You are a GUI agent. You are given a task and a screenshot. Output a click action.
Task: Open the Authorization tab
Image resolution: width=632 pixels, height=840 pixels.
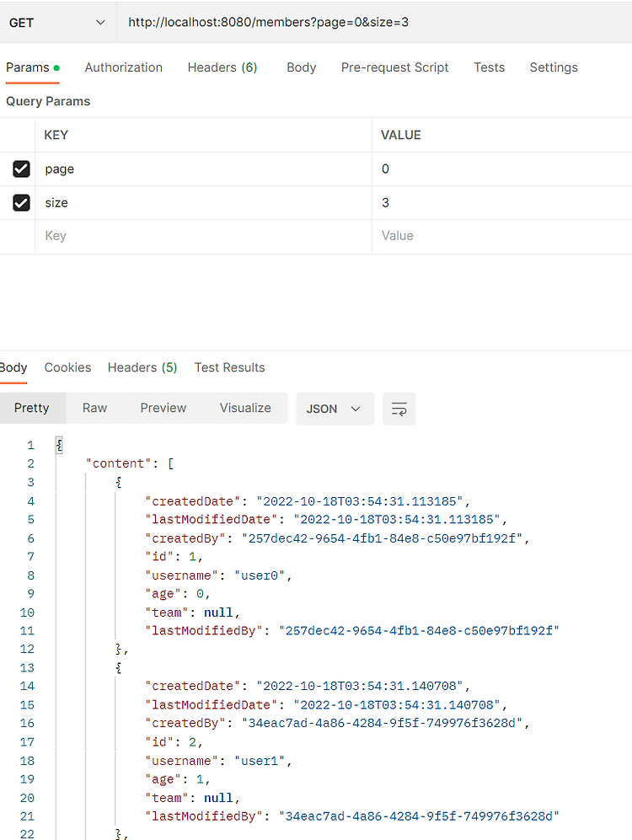point(124,67)
